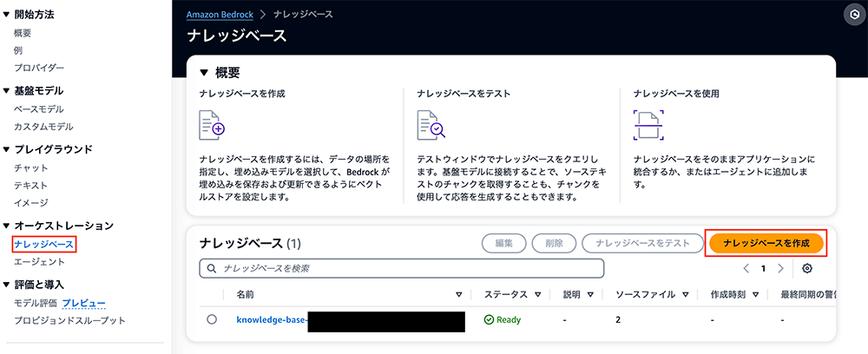Screen dimensions: 868x354
Task: Sort by 作成時刻 column arrow
Action: click(x=755, y=294)
